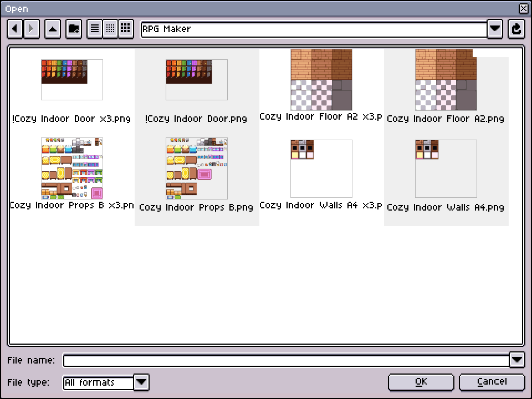Select the Cozy Indoor Walls A4 x3 thumbnail
The height and width of the screenshot is (399, 532).
point(321,168)
